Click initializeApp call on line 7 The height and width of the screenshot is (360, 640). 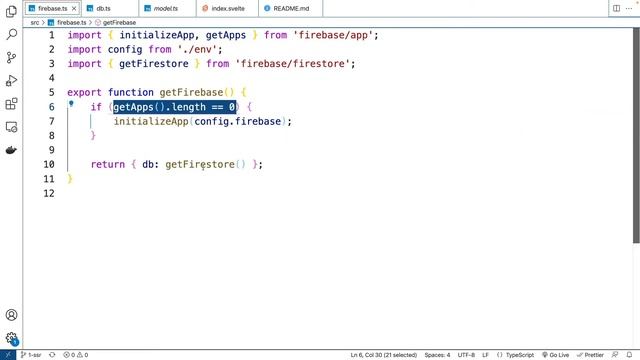pyautogui.click(x=151, y=121)
